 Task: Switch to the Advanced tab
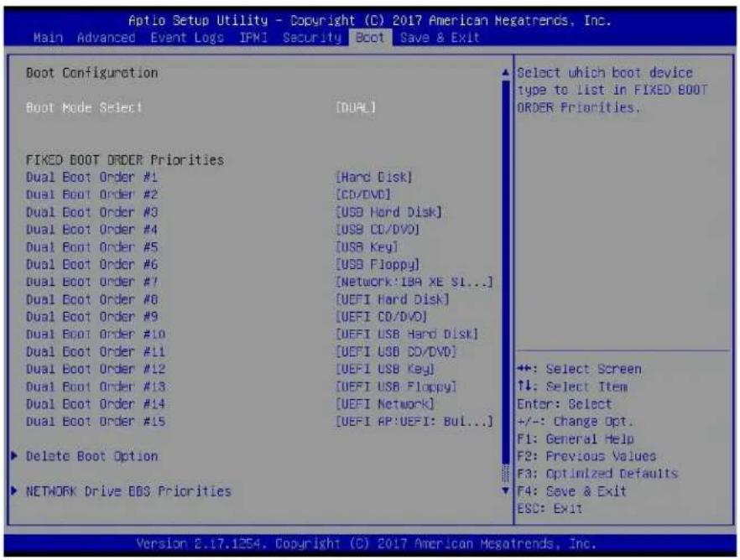click(107, 38)
